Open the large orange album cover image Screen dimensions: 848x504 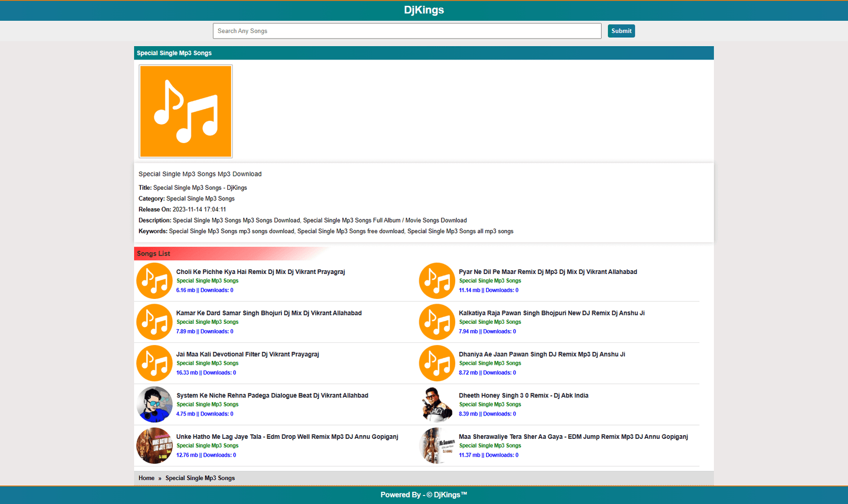pyautogui.click(x=185, y=111)
